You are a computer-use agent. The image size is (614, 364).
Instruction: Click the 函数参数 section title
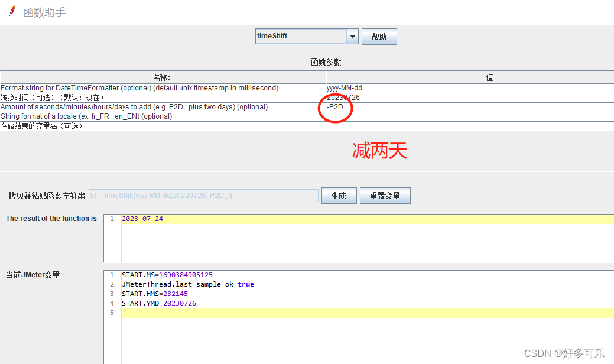point(326,62)
